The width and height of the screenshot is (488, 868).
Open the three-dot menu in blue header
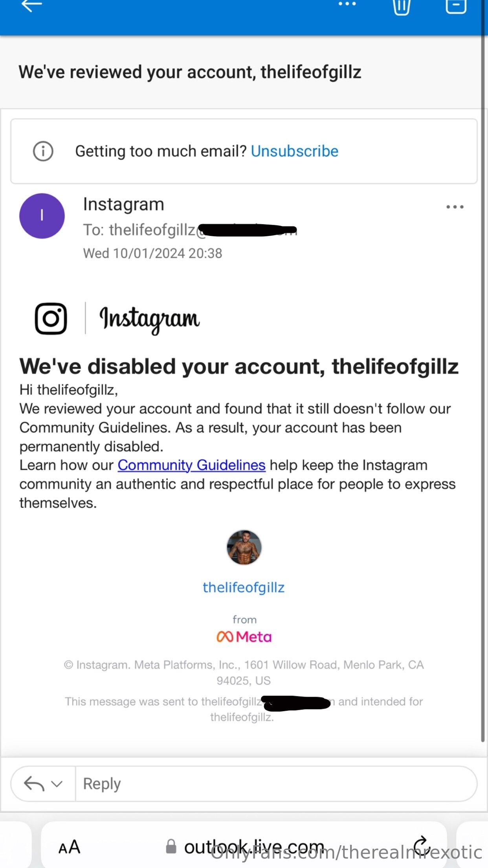[347, 4]
